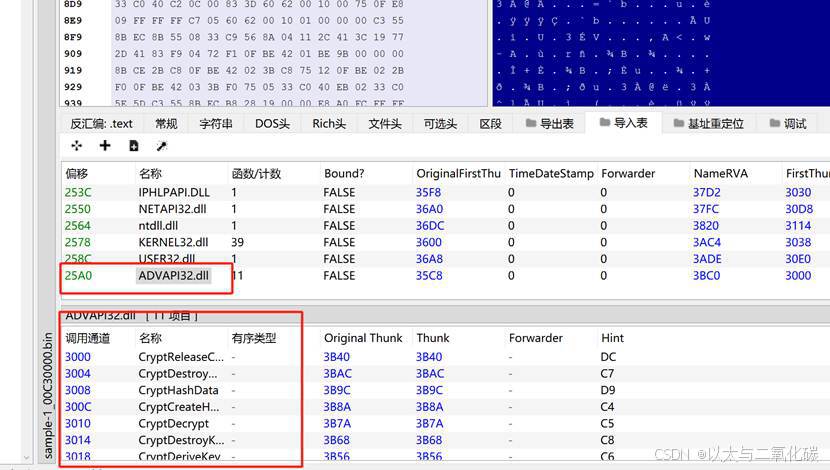This screenshot has height=470, width=830.
Task: Click offset 253C in the import table
Action: (x=78, y=192)
